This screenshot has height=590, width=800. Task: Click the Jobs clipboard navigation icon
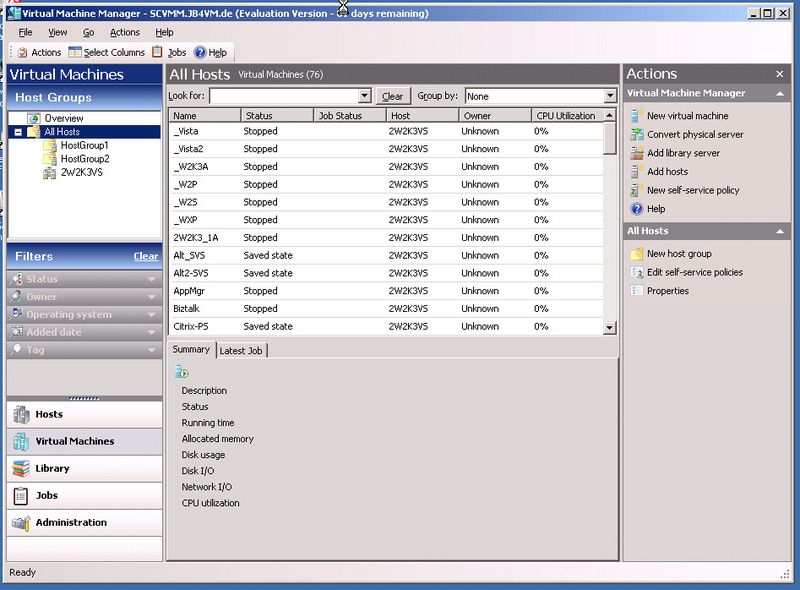pyautogui.click(x=21, y=496)
